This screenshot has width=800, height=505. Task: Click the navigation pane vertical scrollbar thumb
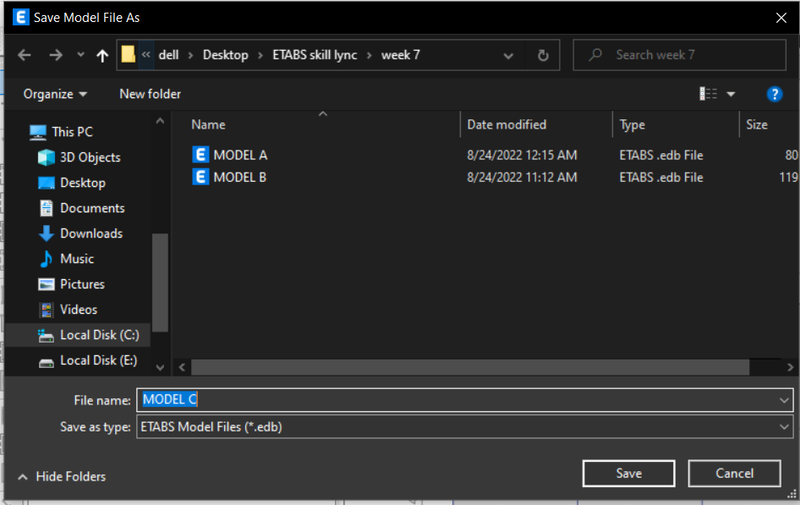[160, 283]
